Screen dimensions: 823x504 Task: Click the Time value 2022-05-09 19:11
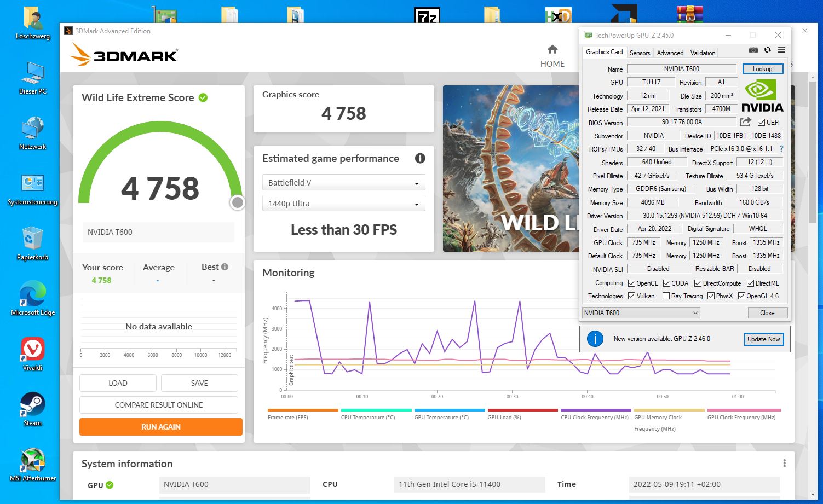point(704,484)
